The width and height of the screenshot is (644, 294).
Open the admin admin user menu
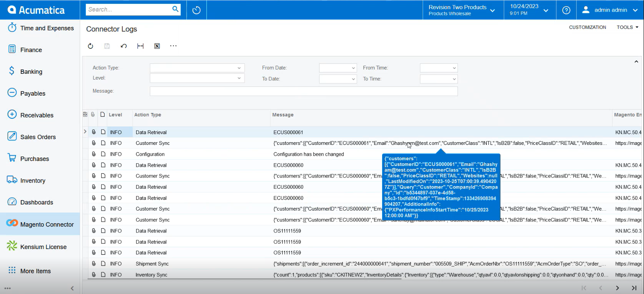coord(610,10)
